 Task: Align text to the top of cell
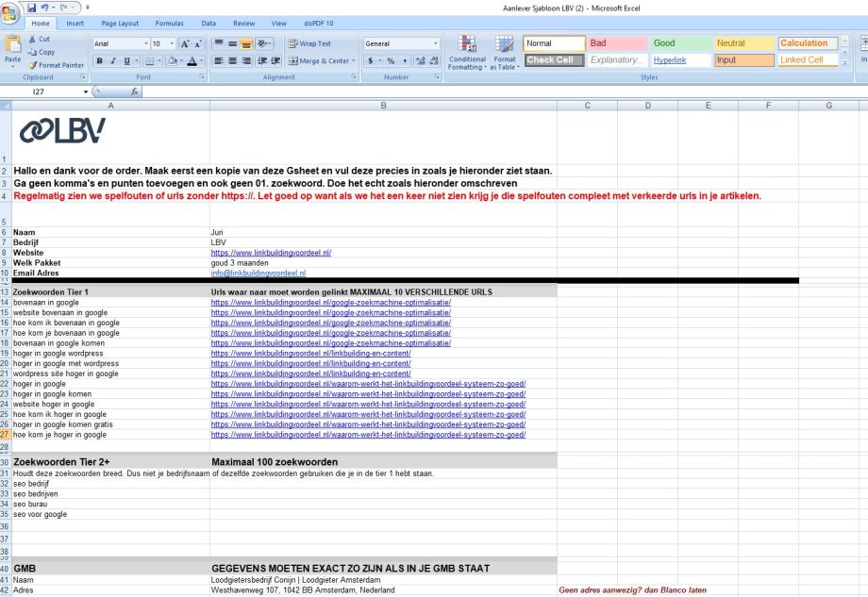pos(219,43)
